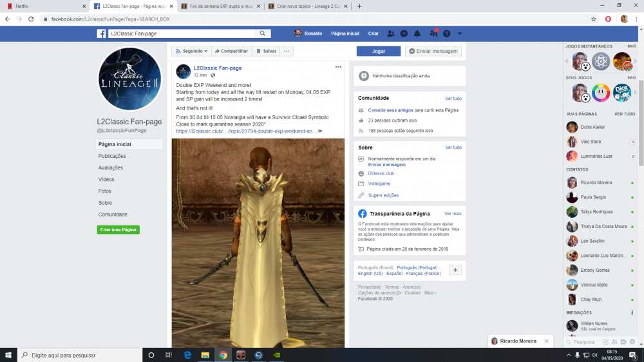Open Messenger icon in Facebook header

coord(404,33)
